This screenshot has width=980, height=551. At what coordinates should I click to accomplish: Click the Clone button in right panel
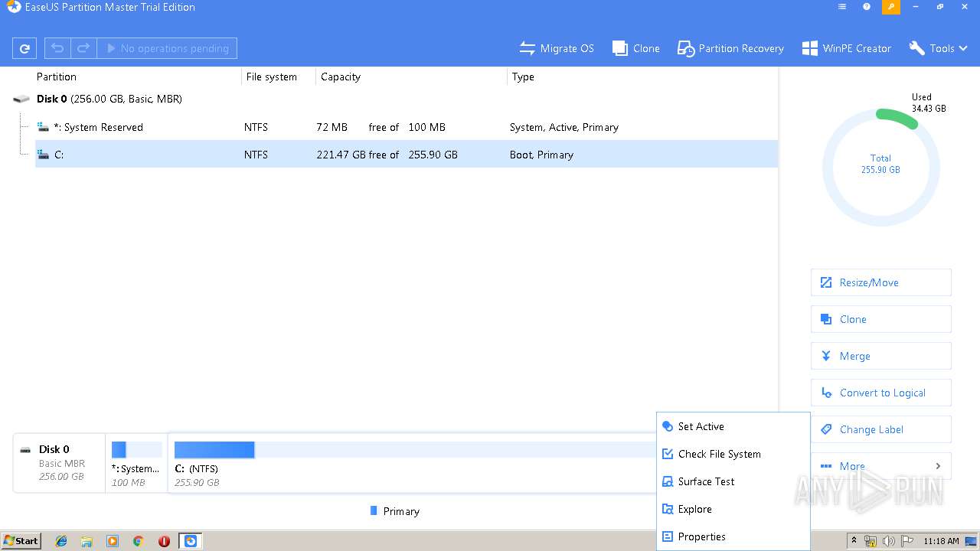pos(881,319)
